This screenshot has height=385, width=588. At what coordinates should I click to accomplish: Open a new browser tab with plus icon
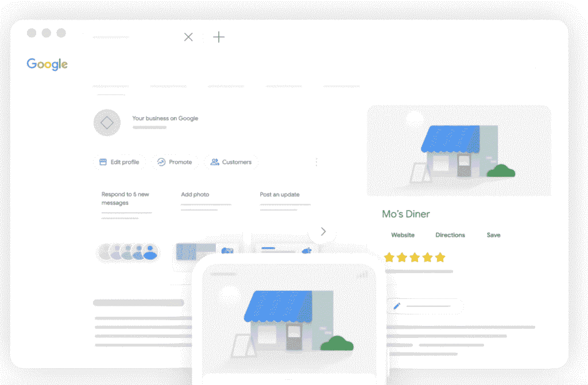point(219,37)
